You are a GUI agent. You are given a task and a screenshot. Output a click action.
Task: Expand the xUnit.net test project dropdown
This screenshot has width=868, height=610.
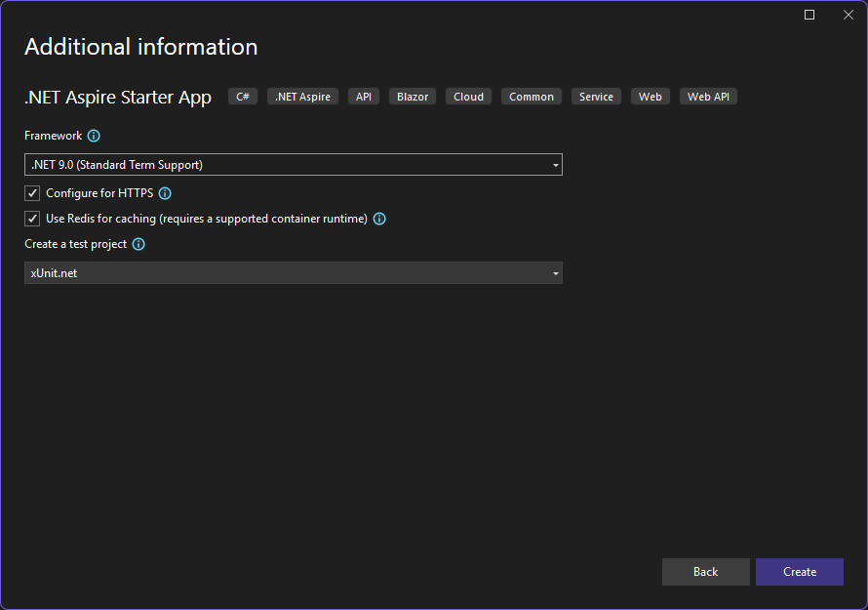click(294, 273)
